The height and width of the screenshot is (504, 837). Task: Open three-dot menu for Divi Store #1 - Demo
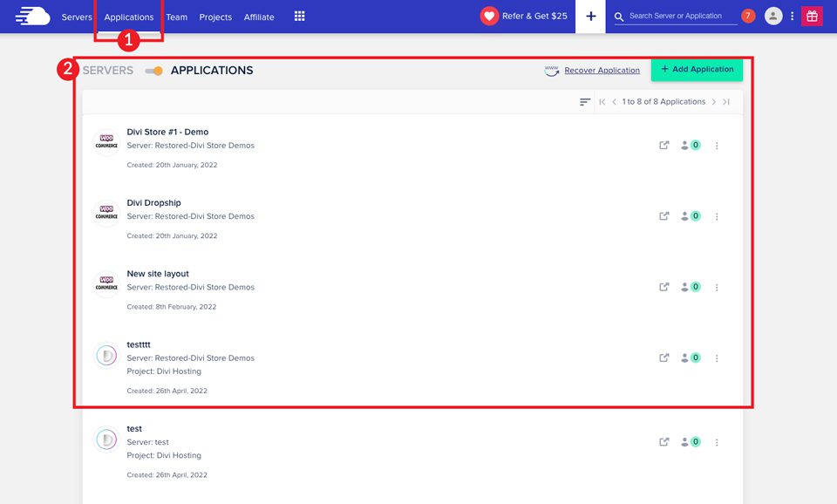[x=717, y=146]
